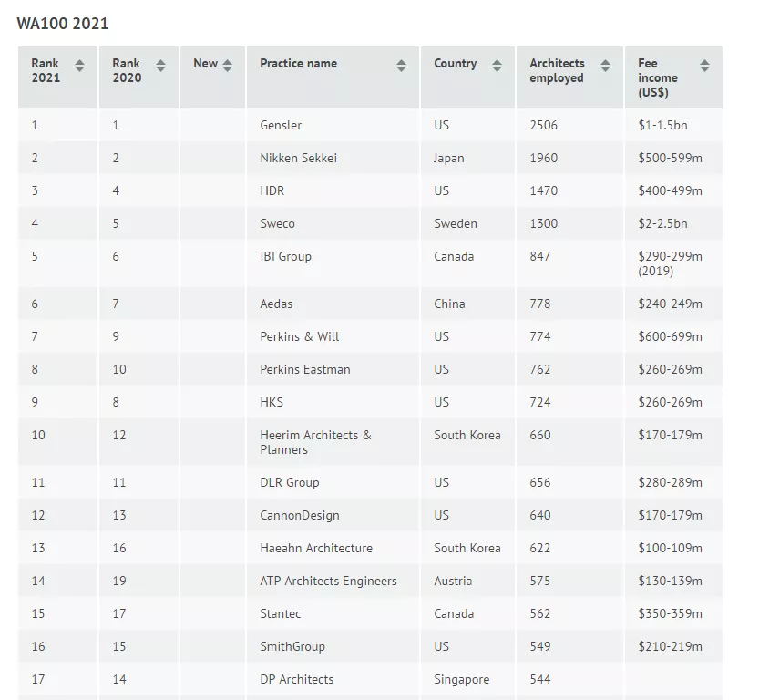
Task: Click the Sweden country cell
Action: click(468, 223)
